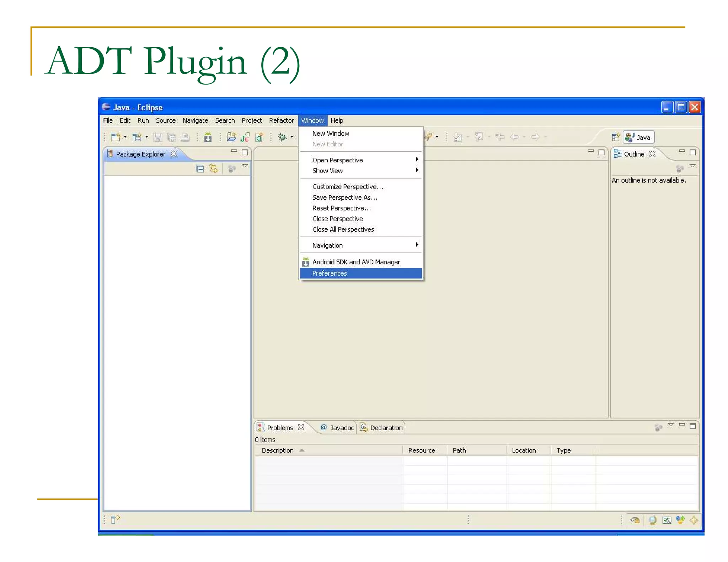The image size is (728, 562).
Task: Click the Location column header
Action: (x=529, y=450)
